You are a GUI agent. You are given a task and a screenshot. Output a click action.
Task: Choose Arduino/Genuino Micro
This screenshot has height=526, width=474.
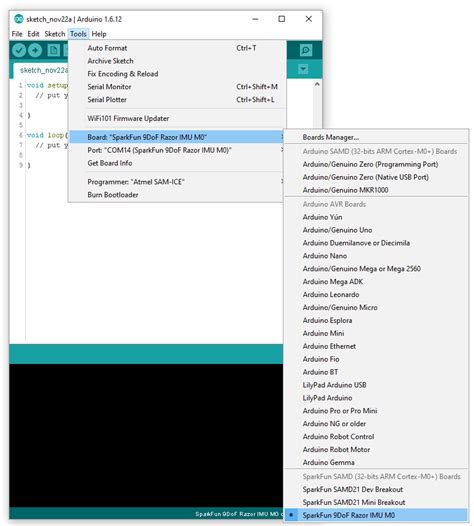pos(376,308)
